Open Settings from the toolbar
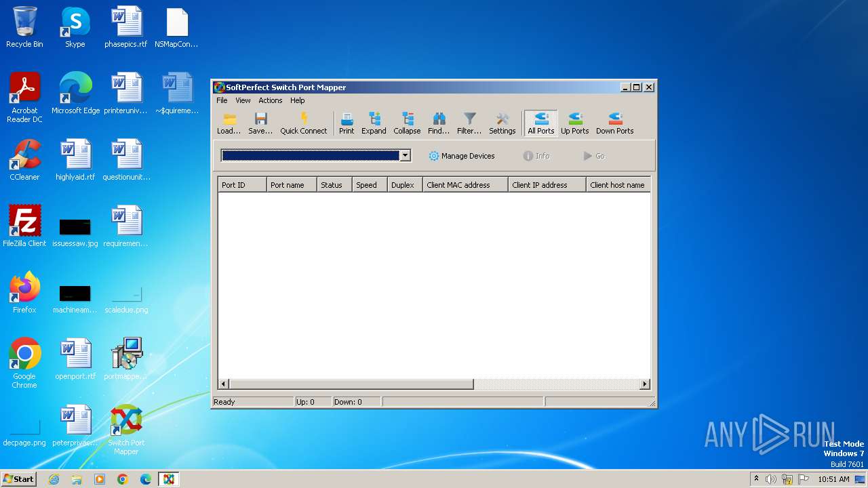 pos(502,124)
